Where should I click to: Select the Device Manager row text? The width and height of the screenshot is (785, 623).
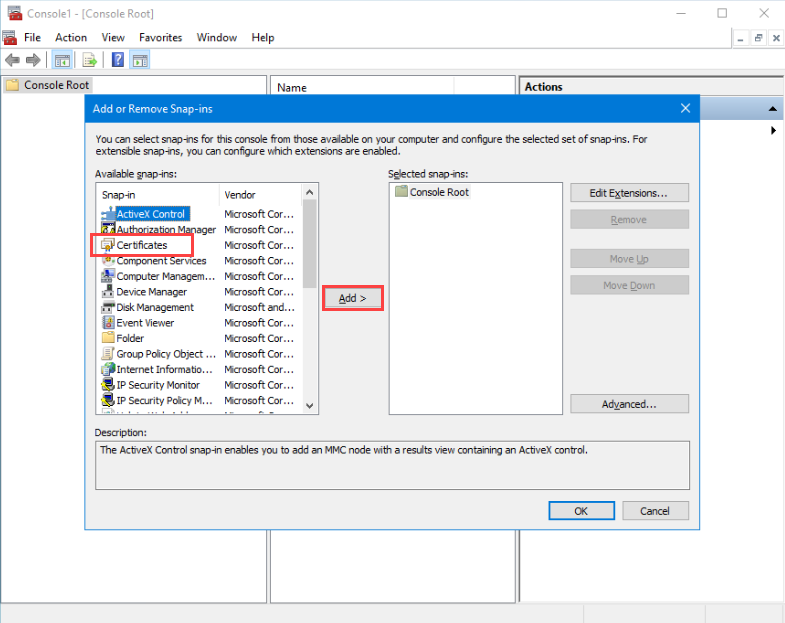pos(152,292)
